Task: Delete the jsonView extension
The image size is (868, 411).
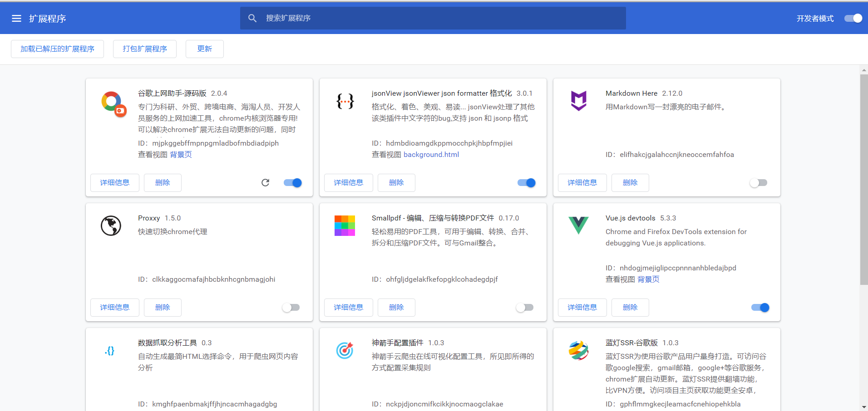Action: click(396, 183)
